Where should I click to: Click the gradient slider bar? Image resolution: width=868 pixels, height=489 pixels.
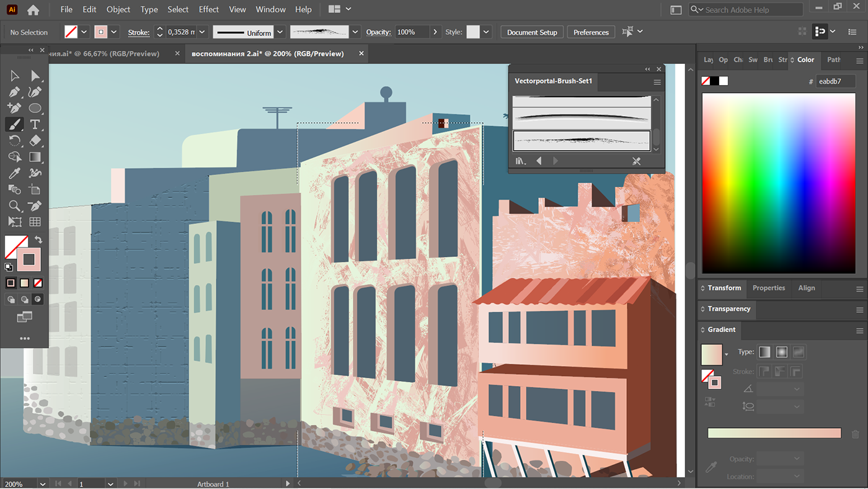[x=774, y=433]
